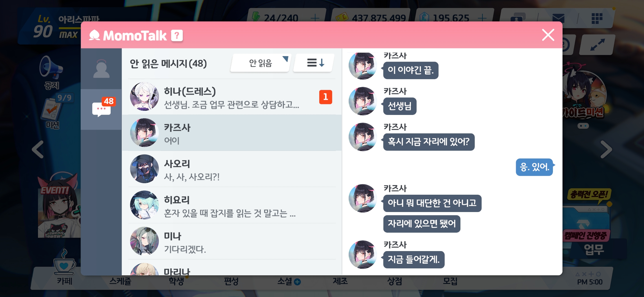Open the mail envelope icon
The image size is (644, 297).
tap(558, 18)
